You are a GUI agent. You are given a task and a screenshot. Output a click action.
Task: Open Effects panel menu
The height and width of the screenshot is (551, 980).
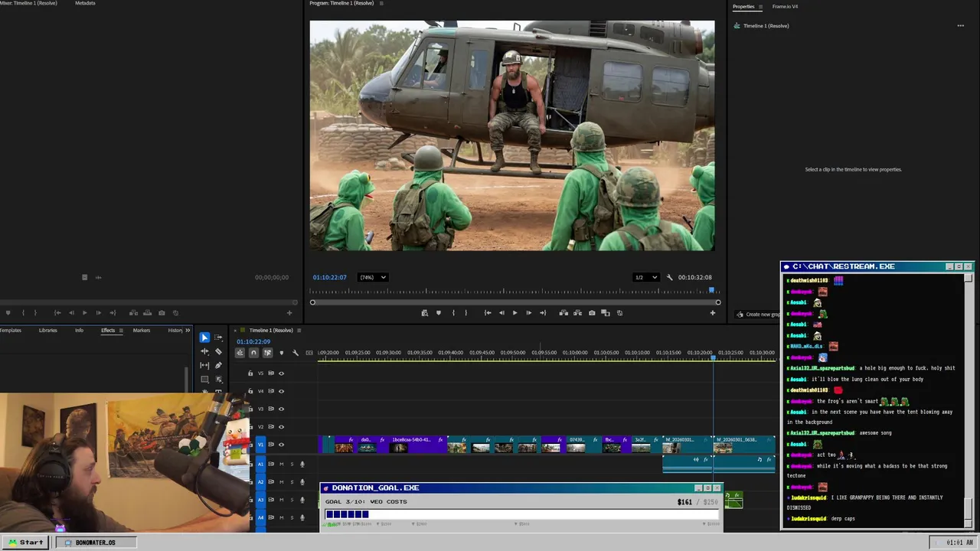pos(121,331)
